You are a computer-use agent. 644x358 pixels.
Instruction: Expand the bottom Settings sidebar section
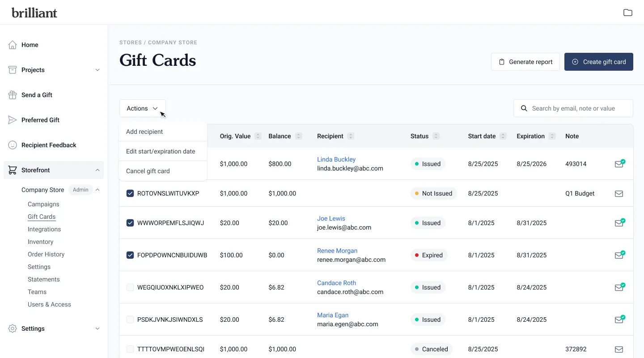click(x=97, y=328)
